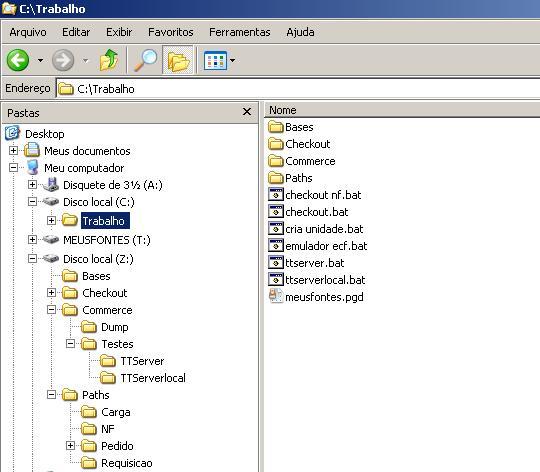The width and height of the screenshot is (540, 472).
Task: Select the Meus documentos icon
Action: click(32, 150)
